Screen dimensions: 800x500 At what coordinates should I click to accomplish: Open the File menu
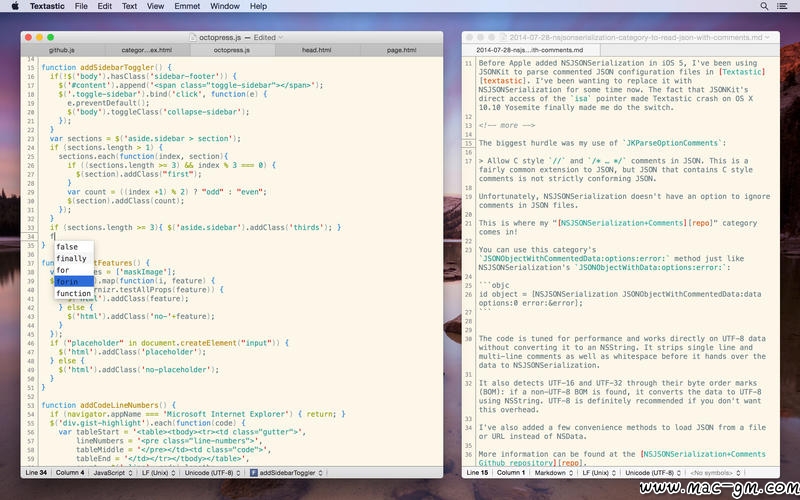pyautogui.click(x=81, y=6)
